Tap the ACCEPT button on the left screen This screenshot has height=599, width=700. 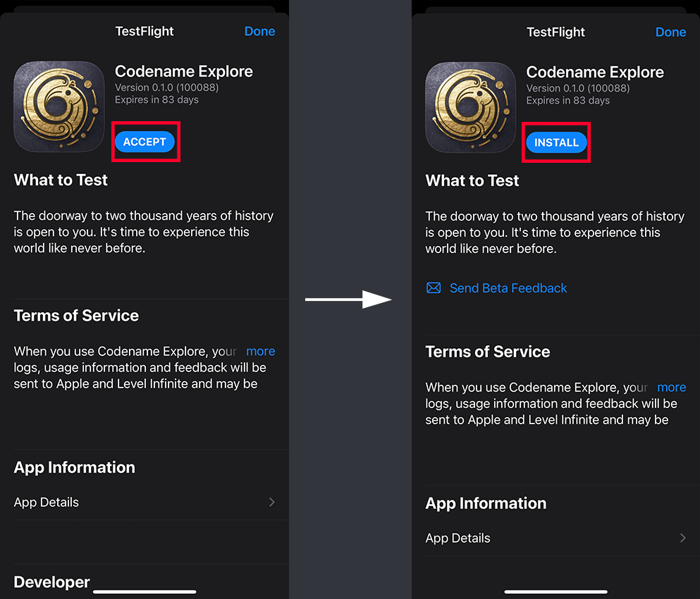[145, 142]
